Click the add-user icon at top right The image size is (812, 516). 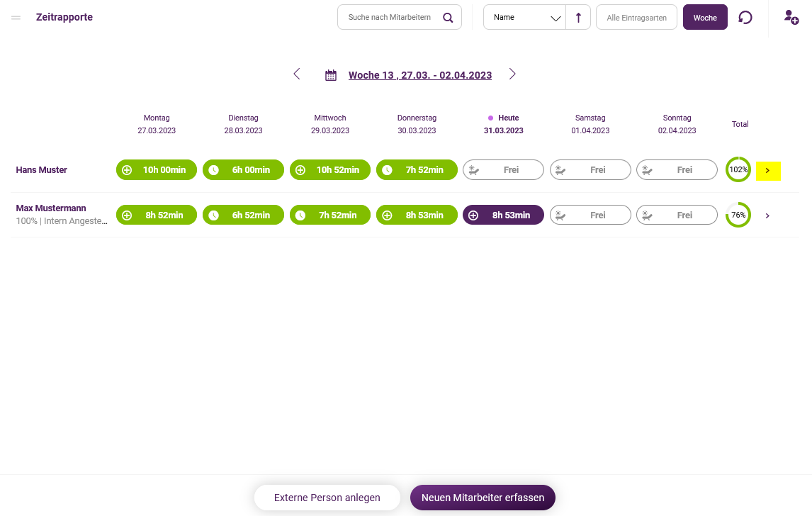[791, 18]
